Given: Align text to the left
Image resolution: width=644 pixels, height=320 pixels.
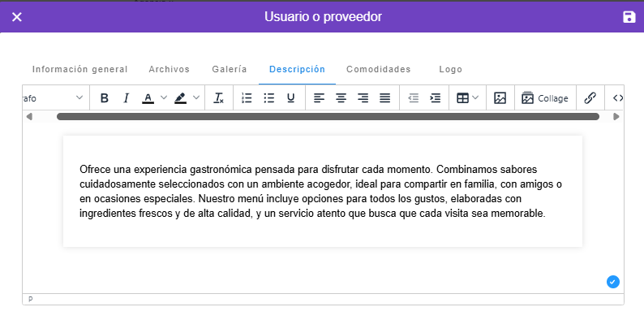Looking at the screenshot, I should click(319, 98).
